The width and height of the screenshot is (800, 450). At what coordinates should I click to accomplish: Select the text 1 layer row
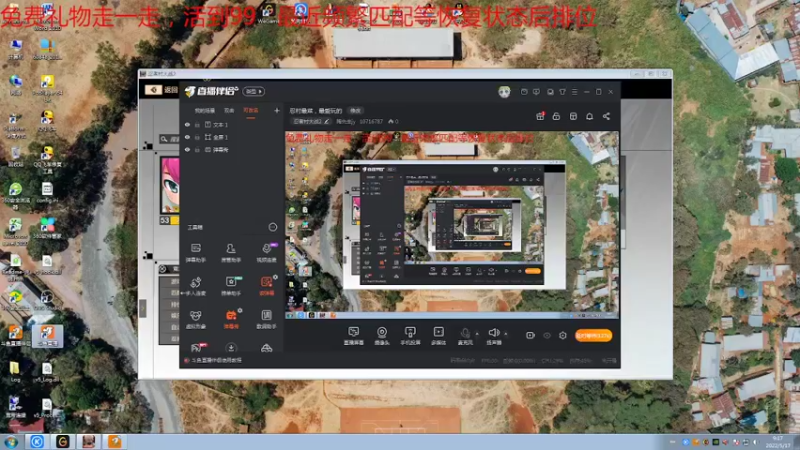click(232, 124)
